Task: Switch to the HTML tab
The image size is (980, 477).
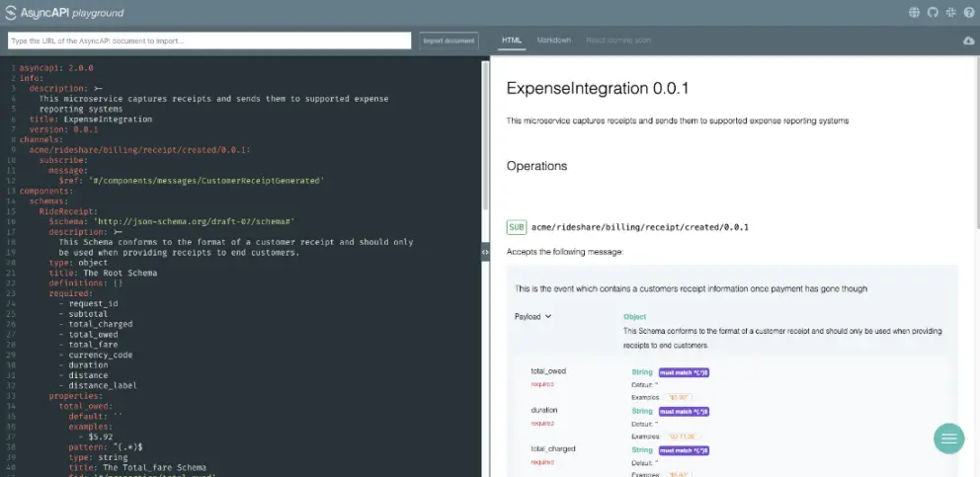Action: 511,40
